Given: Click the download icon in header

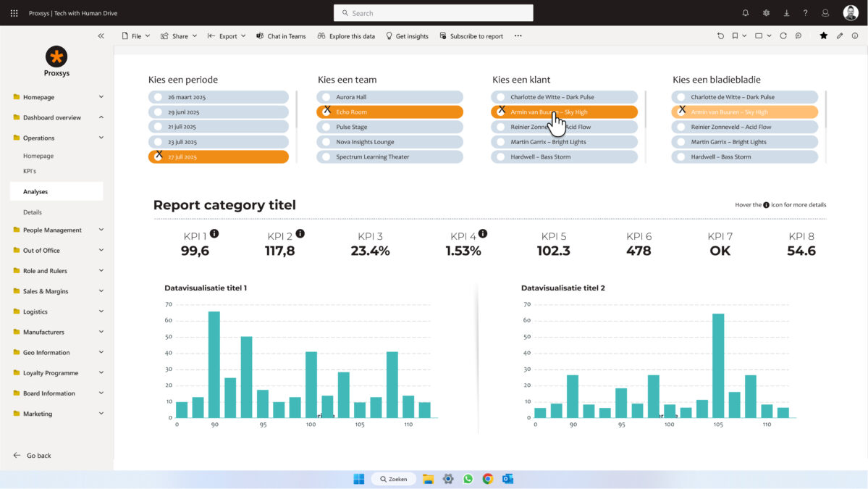Looking at the screenshot, I should click(x=786, y=13).
